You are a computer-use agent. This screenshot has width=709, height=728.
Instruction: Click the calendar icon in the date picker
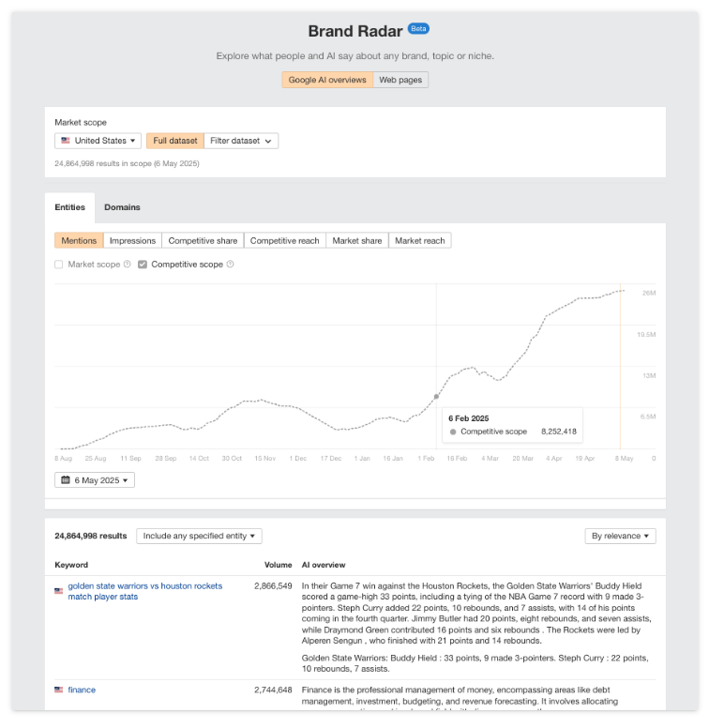[66, 480]
